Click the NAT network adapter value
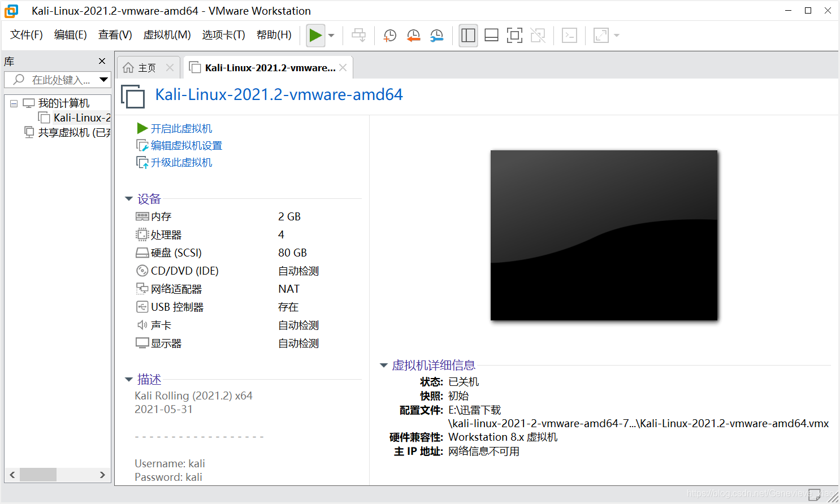Image resolution: width=840 pixels, height=504 pixels. tap(288, 289)
